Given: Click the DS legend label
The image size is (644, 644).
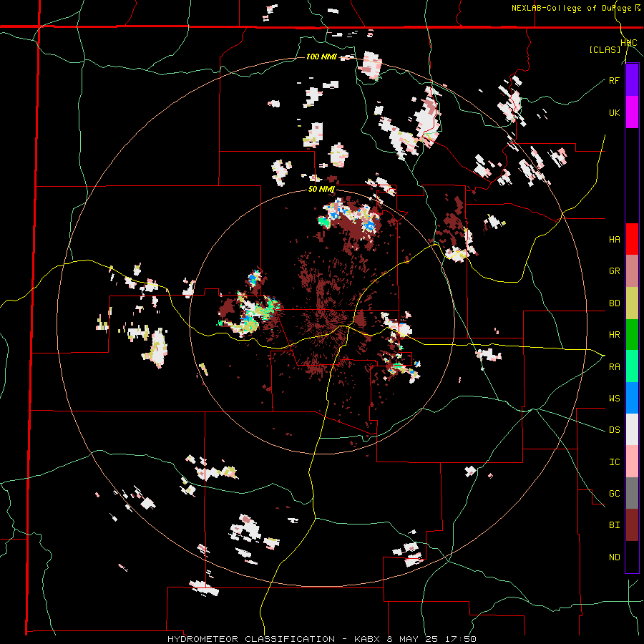Looking at the screenshot, I should pos(614,430).
